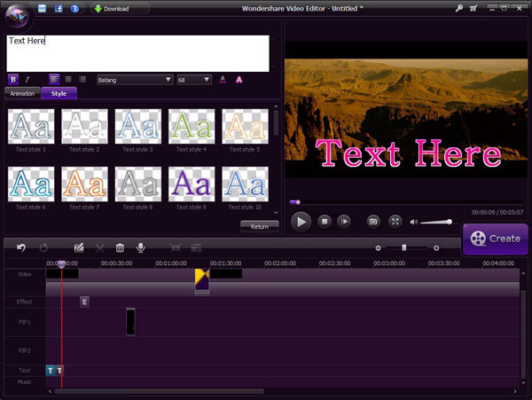Click the trash delete icon
Screen dimensions: 532x400
coord(120,248)
